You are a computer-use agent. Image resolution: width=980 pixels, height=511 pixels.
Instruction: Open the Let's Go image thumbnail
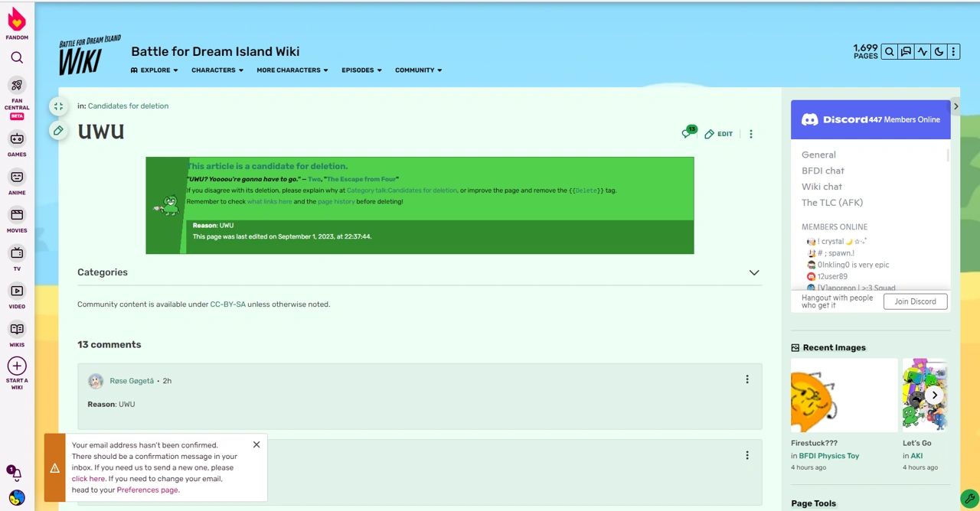pyautogui.click(x=925, y=395)
